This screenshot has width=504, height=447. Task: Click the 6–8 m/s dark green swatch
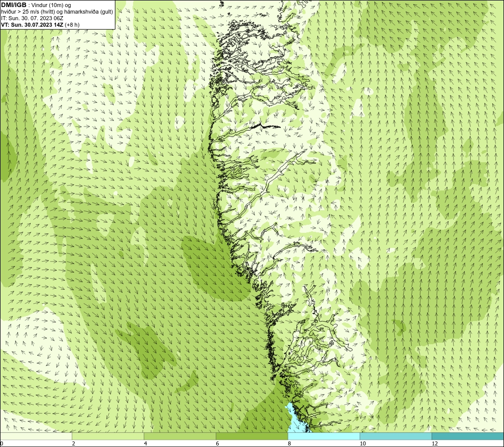[x=252, y=436]
